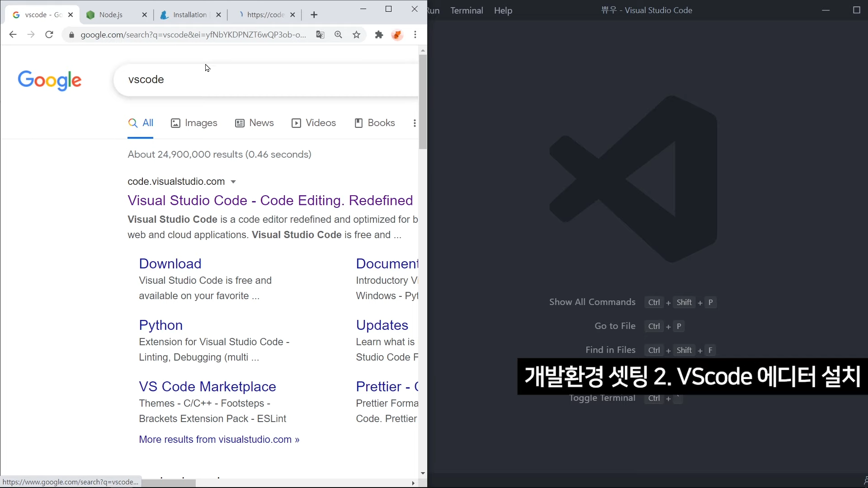This screenshot has width=868, height=488.
Task: Open the Google Translate page icon
Action: (x=320, y=34)
